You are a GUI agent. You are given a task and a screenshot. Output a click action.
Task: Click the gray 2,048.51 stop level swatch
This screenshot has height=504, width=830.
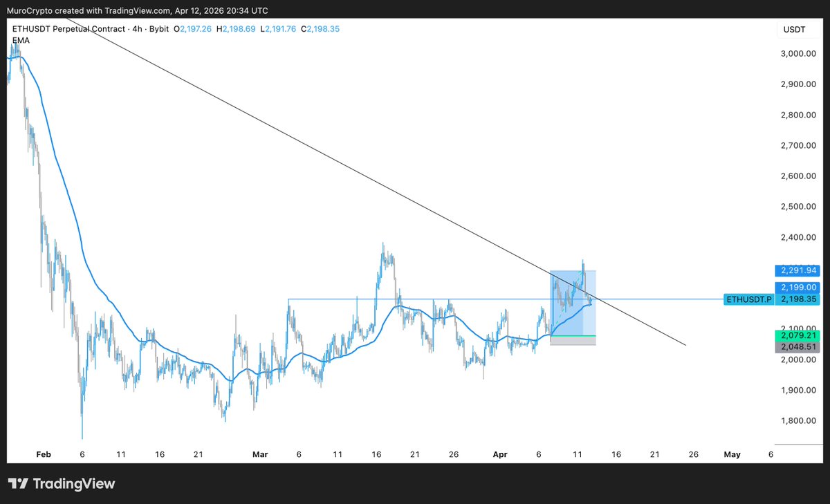click(797, 346)
